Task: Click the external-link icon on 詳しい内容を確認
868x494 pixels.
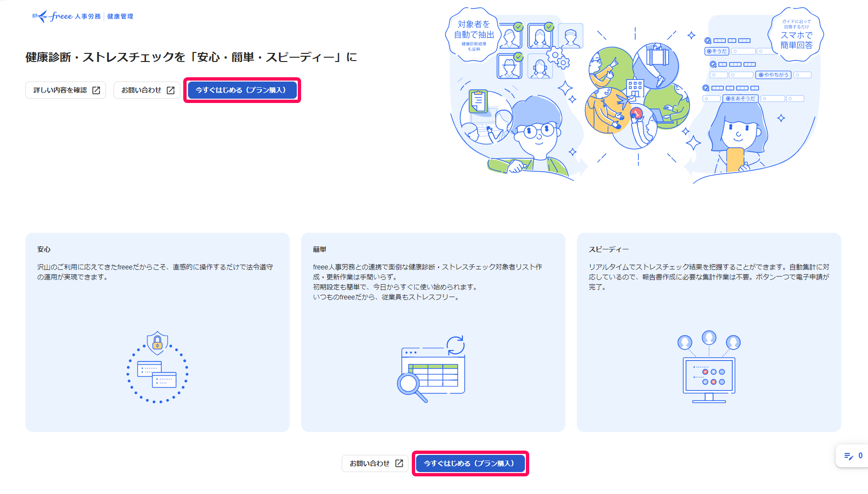Action: (96, 90)
